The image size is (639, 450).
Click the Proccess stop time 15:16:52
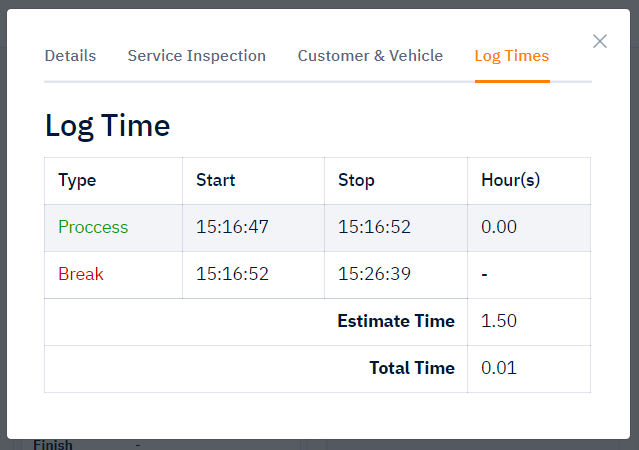tap(374, 227)
